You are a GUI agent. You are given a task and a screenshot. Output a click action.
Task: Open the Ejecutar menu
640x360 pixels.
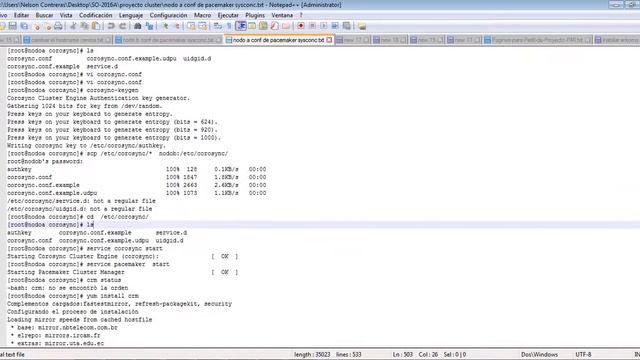228,15
